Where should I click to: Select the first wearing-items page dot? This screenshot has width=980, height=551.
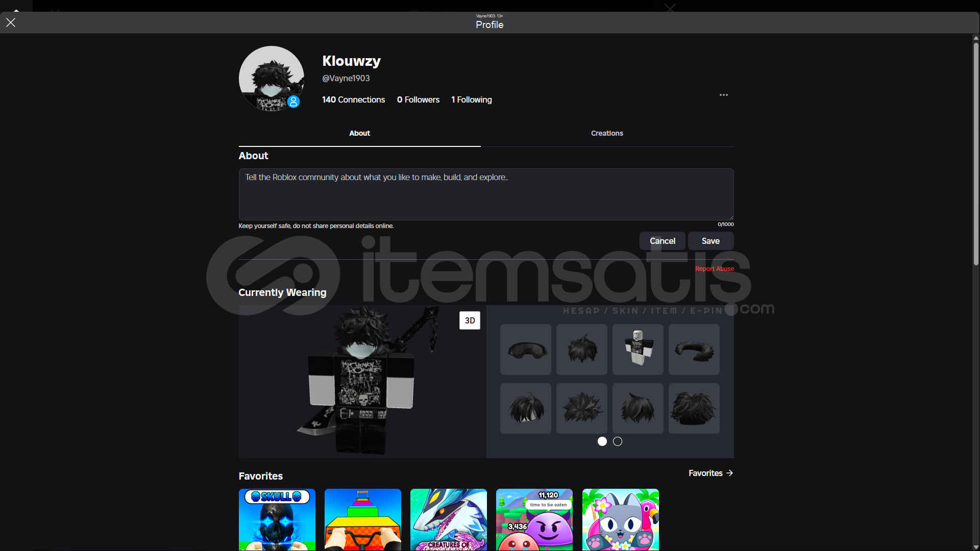[602, 441]
